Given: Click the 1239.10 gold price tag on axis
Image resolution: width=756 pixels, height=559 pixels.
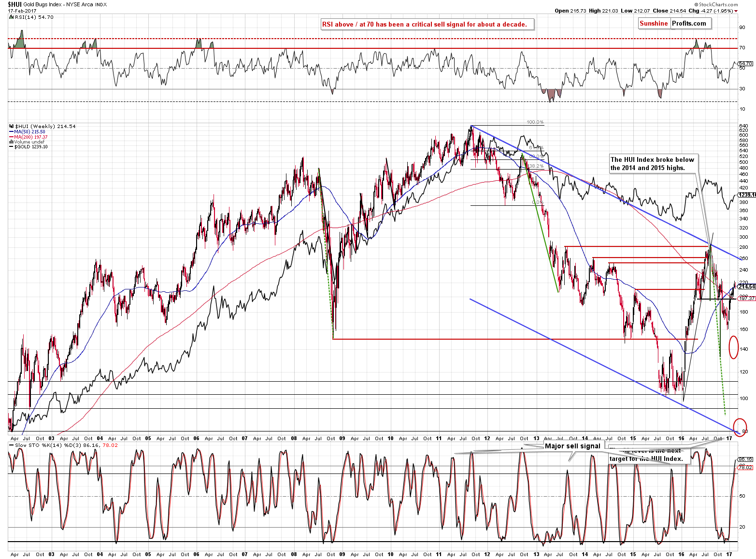Looking at the screenshot, I should click(x=747, y=195).
